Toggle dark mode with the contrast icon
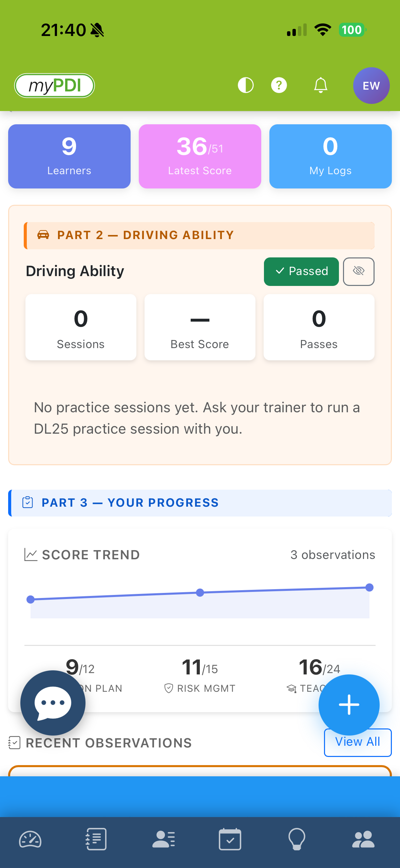This screenshot has width=400, height=868. tap(245, 85)
